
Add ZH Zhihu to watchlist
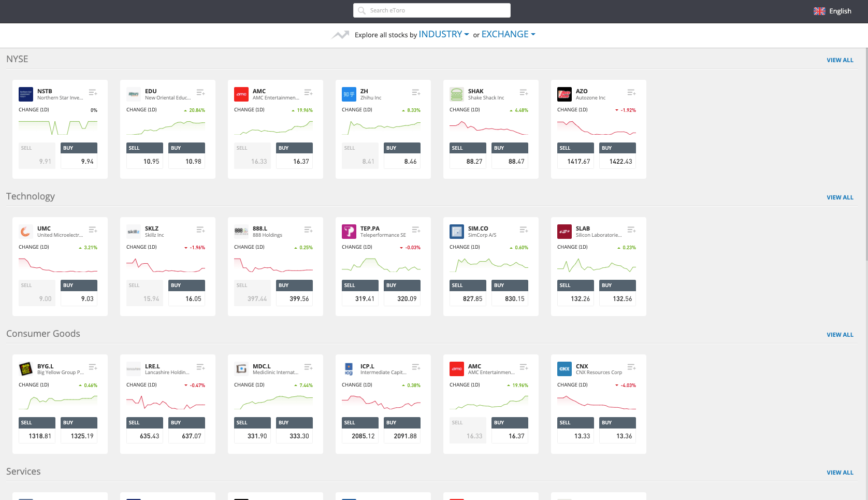coord(416,92)
